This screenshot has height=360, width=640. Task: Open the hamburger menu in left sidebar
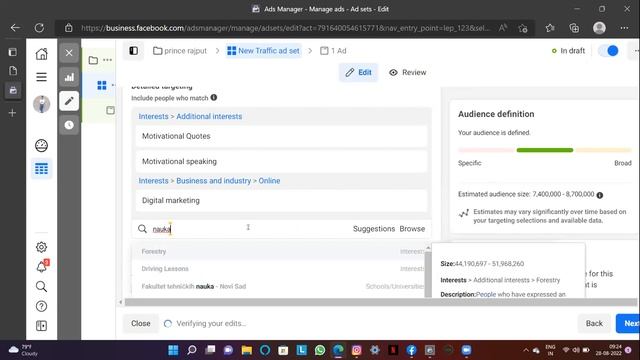[x=41, y=77]
